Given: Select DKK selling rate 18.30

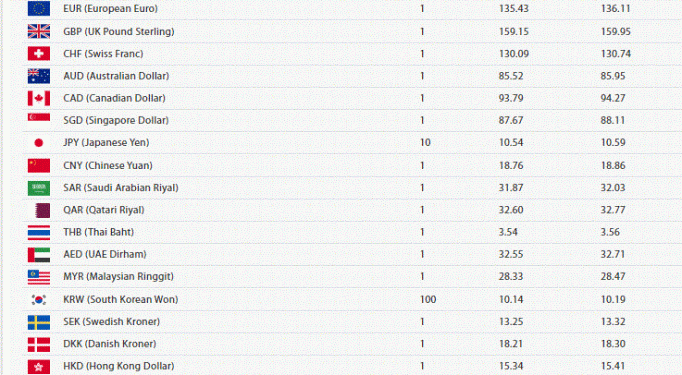Looking at the screenshot, I should tap(613, 344).
